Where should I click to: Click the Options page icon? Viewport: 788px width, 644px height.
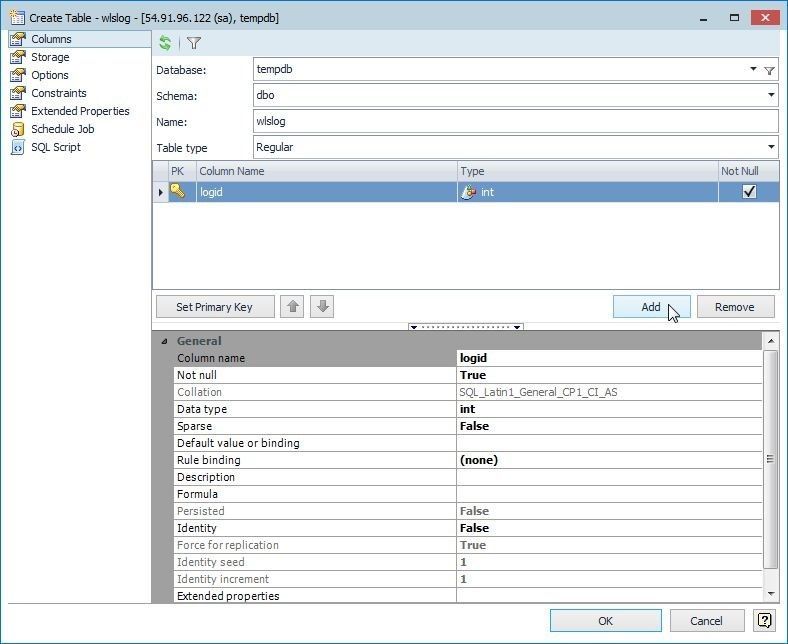pyautogui.click(x=18, y=75)
